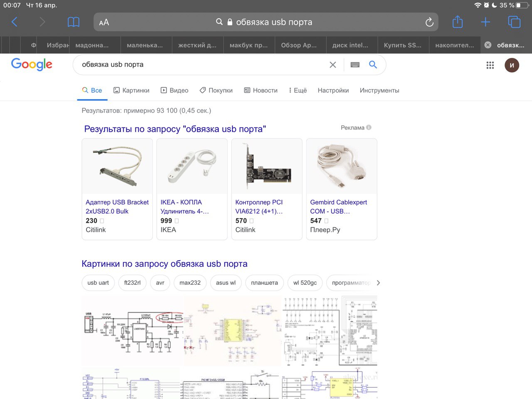Filter images by ft232rl chip
This screenshot has width=532, height=399.
click(x=132, y=283)
